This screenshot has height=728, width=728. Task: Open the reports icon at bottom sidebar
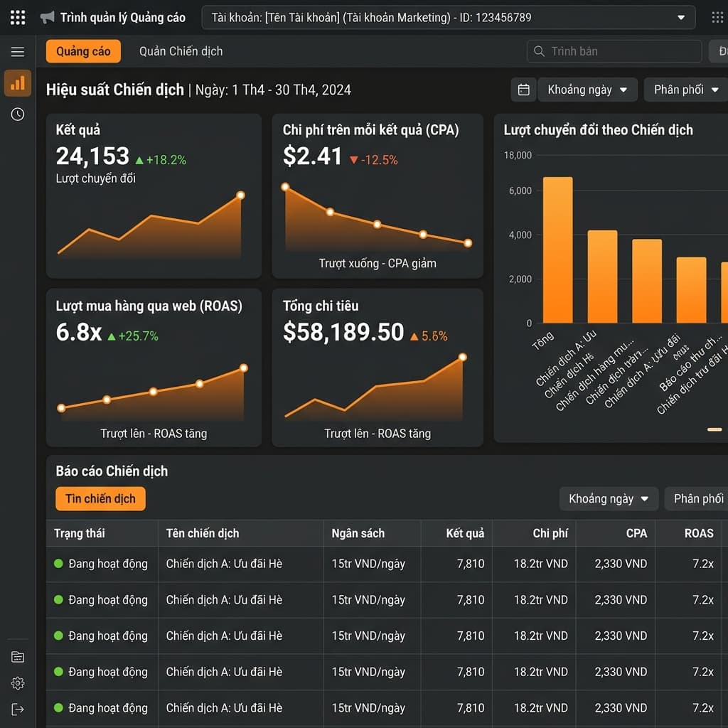17,656
